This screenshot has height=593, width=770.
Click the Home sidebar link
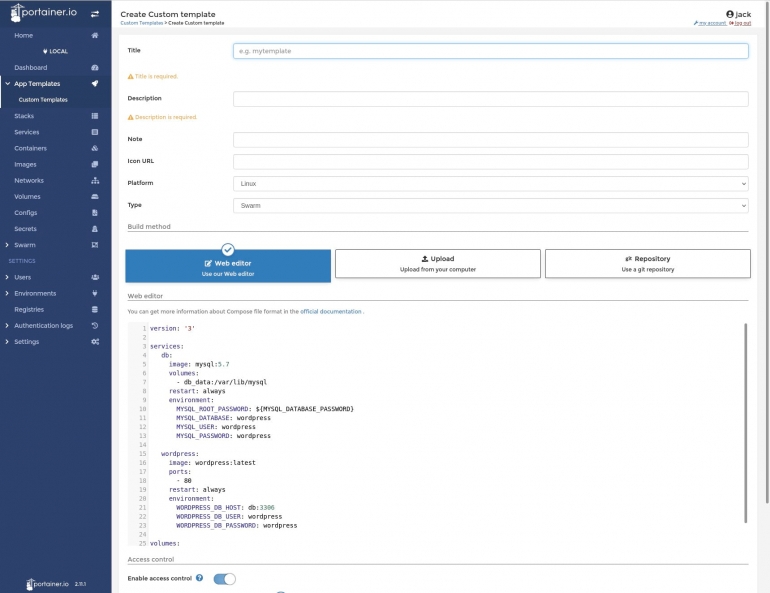tap(24, 35)
